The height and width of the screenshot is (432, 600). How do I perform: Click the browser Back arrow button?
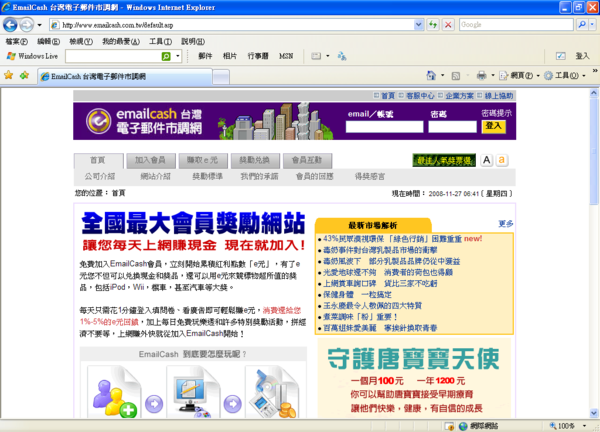pyautogui.click(x=10, y=25)
